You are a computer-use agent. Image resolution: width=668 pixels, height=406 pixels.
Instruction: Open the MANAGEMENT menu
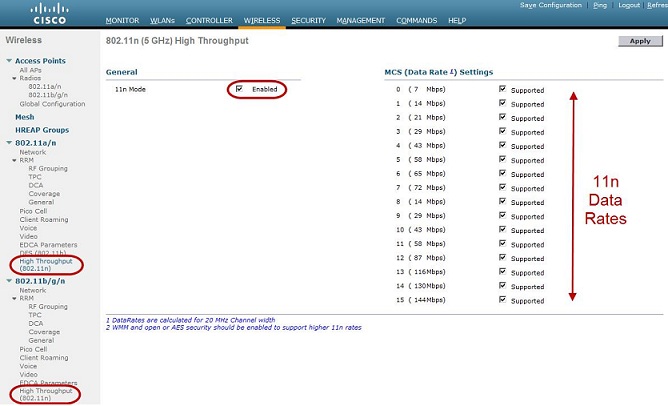pos(360,20)
